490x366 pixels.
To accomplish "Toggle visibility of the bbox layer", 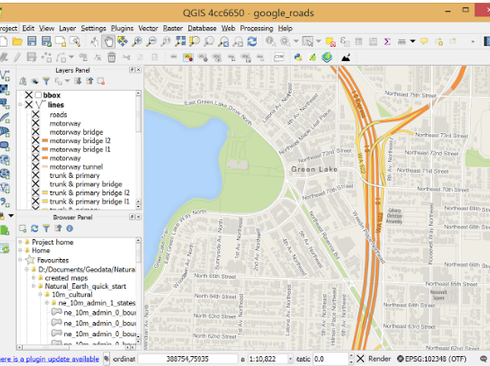I will 29,95.
